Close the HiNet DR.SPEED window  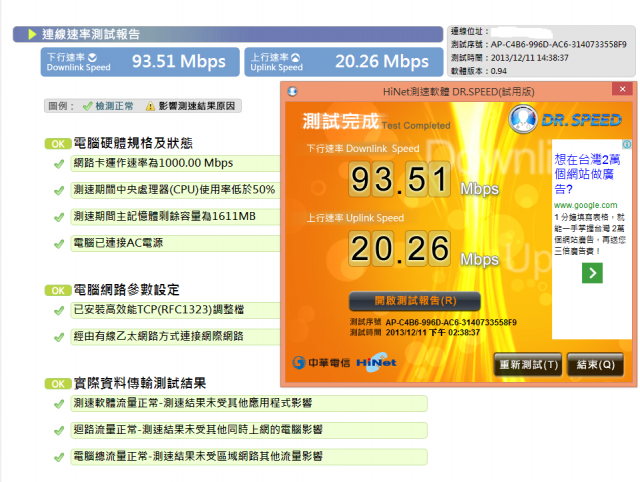tap(622, 89)
